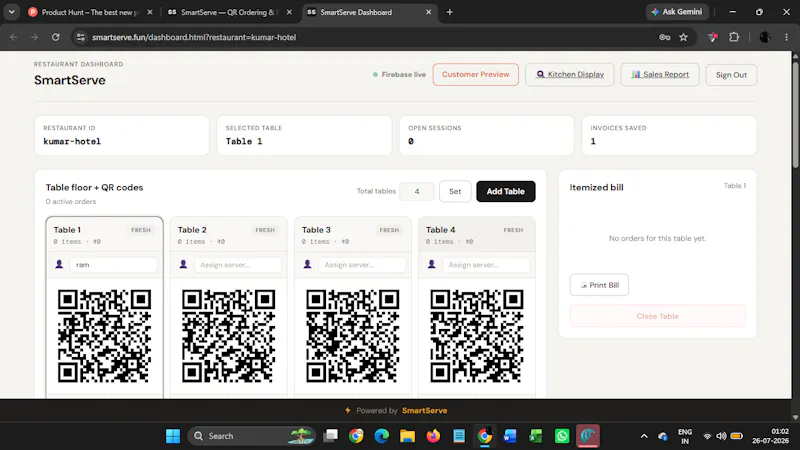Viewport: 800px width, 450px height.
Task: Click the address bar URL
Action: point(194,37)
